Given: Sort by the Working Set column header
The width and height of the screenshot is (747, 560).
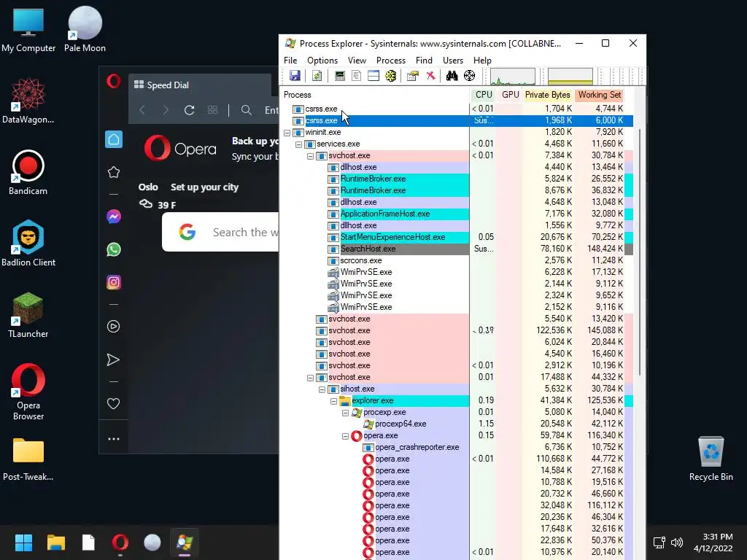Looking at the screenshot, I should click(600, 95).
